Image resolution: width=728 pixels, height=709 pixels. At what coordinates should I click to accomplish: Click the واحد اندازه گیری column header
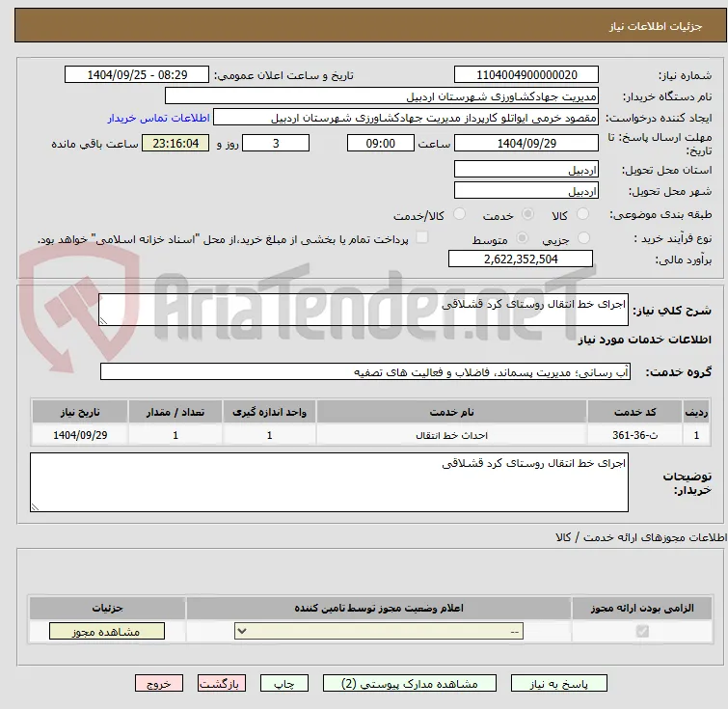pyautogui.click(x=269, y=412)
